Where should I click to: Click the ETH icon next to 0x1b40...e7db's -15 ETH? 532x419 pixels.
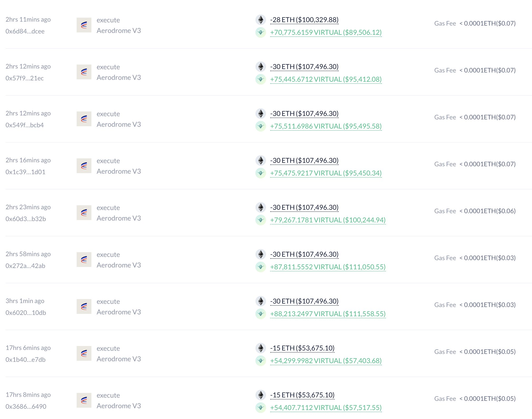(260, 348)
